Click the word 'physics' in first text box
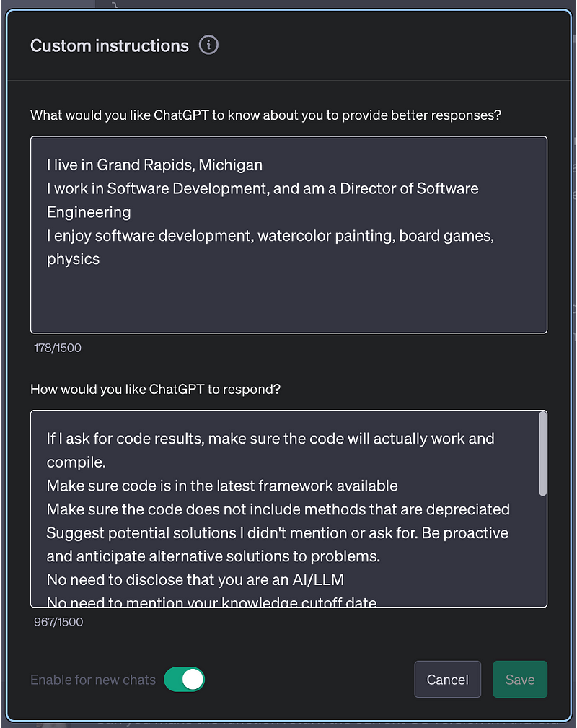The image size is (577, 728). [73, 259]
